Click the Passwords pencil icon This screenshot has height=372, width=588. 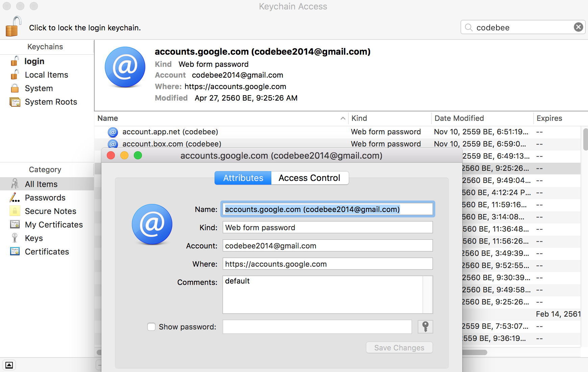point(15,197)
